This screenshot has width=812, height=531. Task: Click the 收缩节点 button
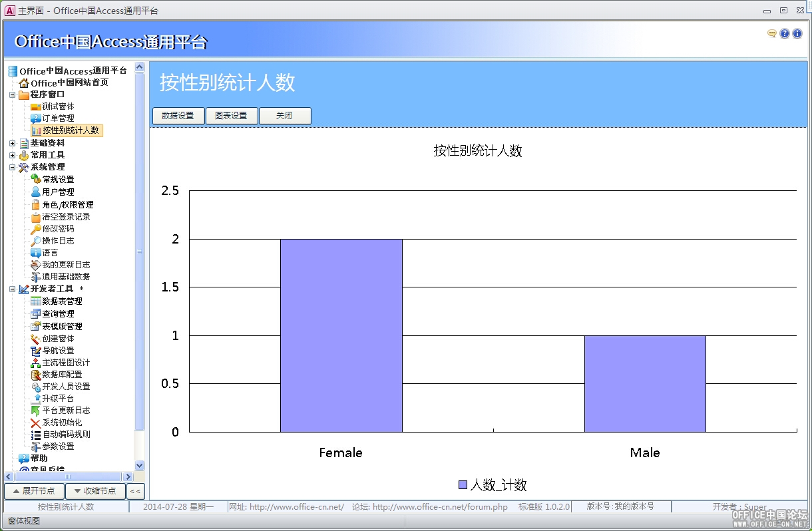point(95,491)
